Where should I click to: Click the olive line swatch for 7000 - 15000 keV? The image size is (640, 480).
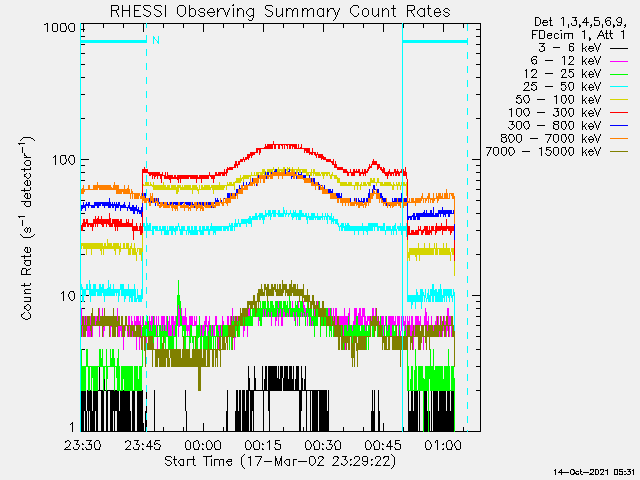619,152
